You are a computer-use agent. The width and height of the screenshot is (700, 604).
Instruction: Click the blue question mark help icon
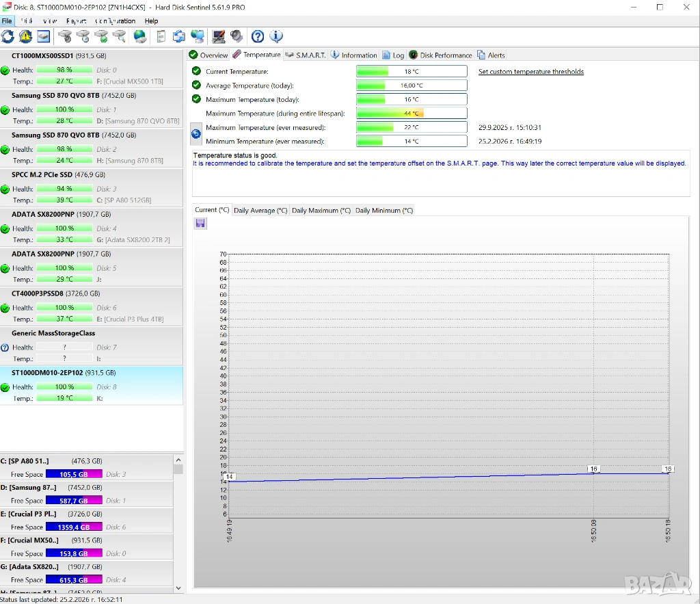point(258,36)
